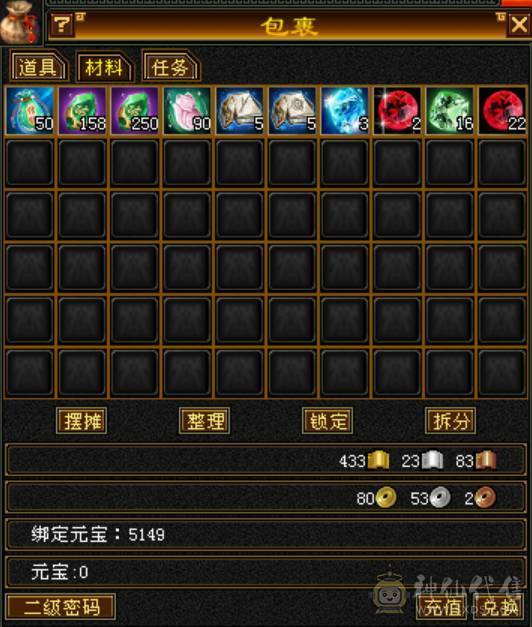The image size is (532, 627).
Task: Sort inventory with the 整理 button
Action: click(205, 421)
